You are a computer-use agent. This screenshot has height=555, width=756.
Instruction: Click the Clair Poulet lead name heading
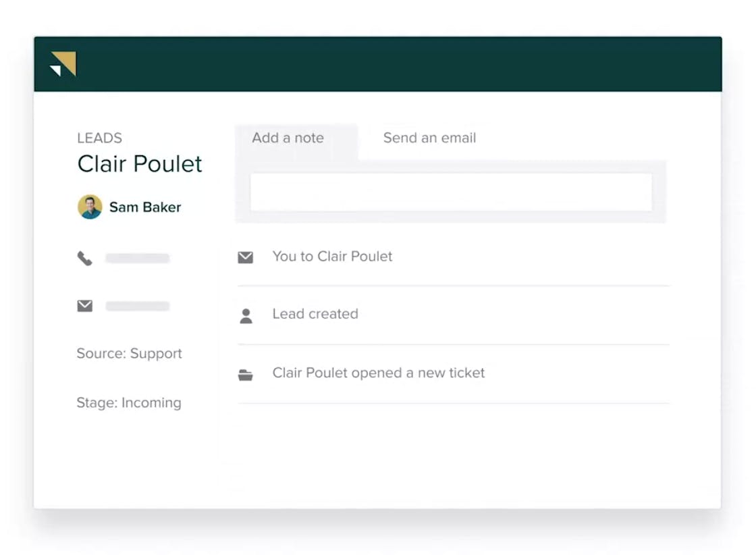point(140,164)
